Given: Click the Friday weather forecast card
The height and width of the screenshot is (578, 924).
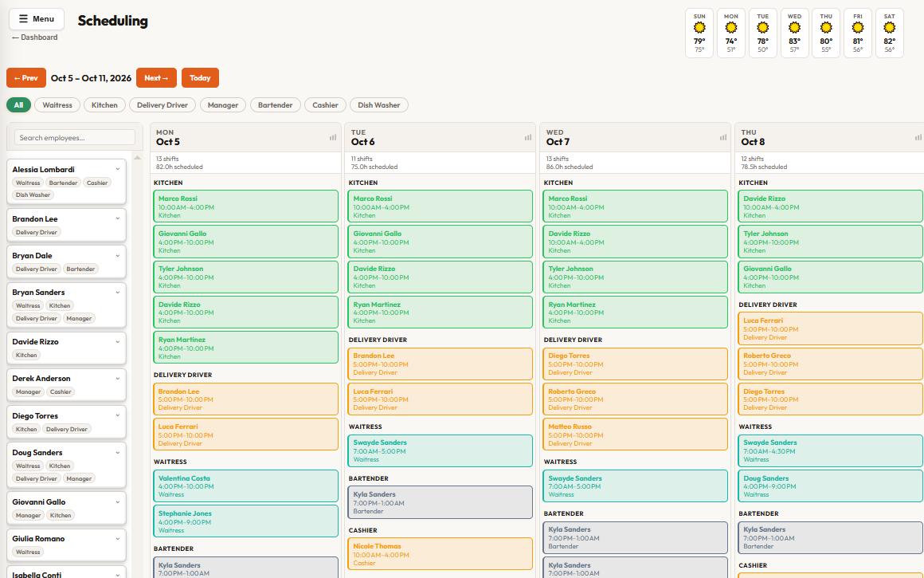Looking at the screenshot, I should 858,33.
